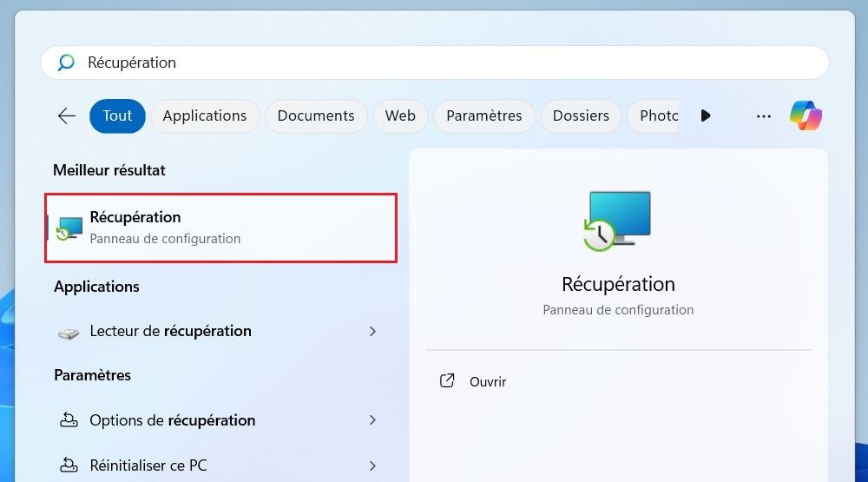This screenshot has width=868, height=482.
Task: Click the search field containing Récupération
Action: (x=435, y=63)
